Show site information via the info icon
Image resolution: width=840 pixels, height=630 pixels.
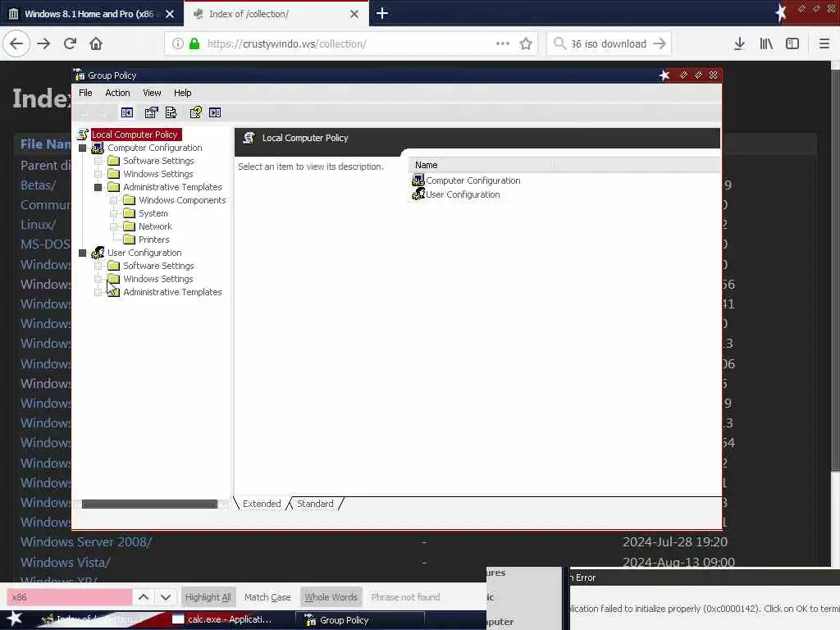pos(177,43)
